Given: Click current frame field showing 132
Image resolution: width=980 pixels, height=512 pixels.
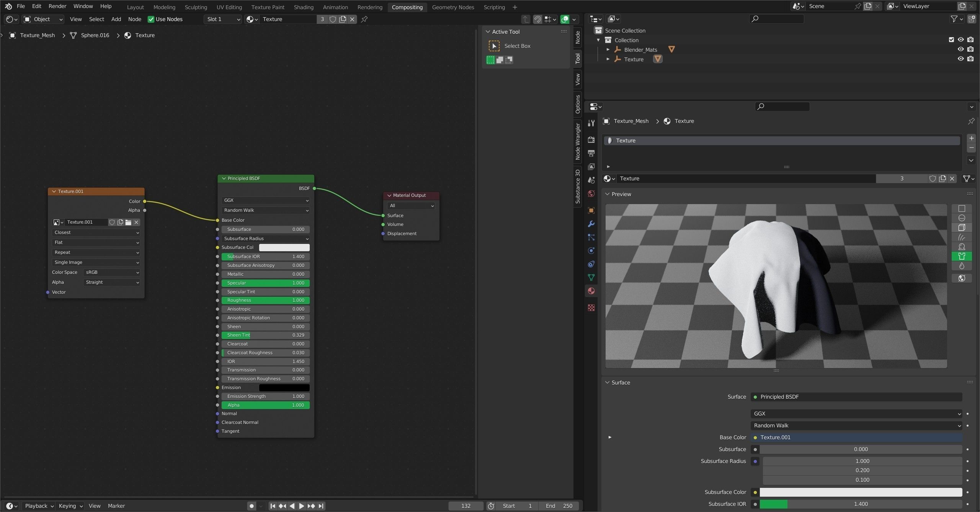Looking at the screenshot, I should click(465, 506).
